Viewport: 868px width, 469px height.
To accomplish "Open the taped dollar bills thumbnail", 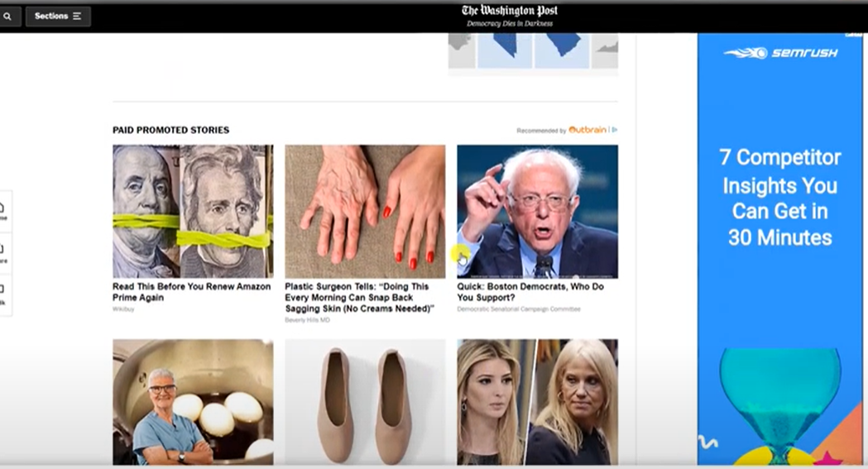I will click(193, 211).
